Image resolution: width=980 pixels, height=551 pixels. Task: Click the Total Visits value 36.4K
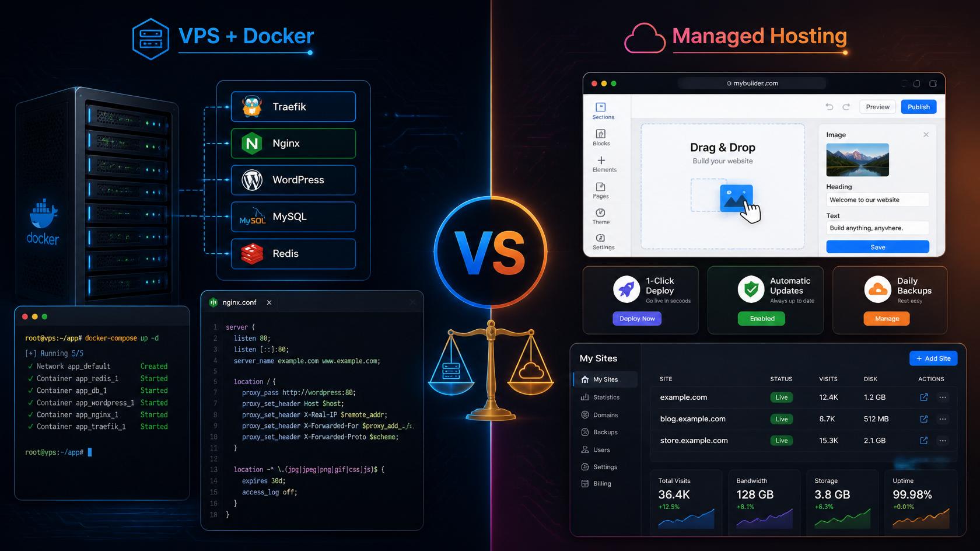674,495
